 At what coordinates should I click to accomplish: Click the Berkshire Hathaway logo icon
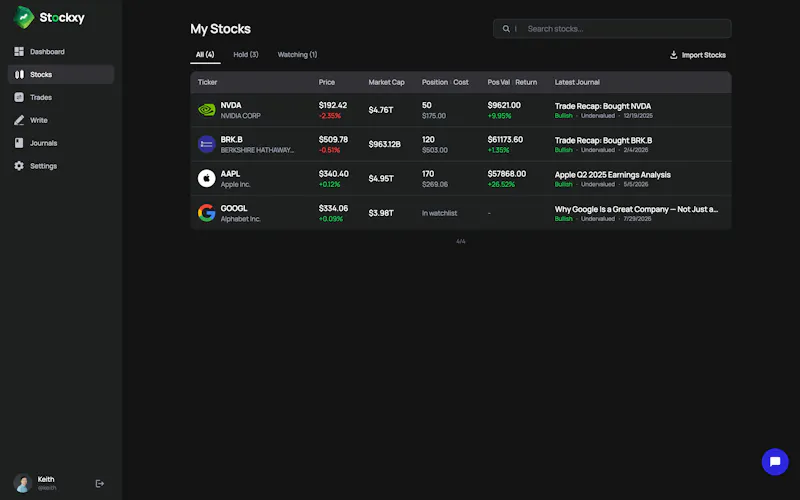[x=207, y=144]
